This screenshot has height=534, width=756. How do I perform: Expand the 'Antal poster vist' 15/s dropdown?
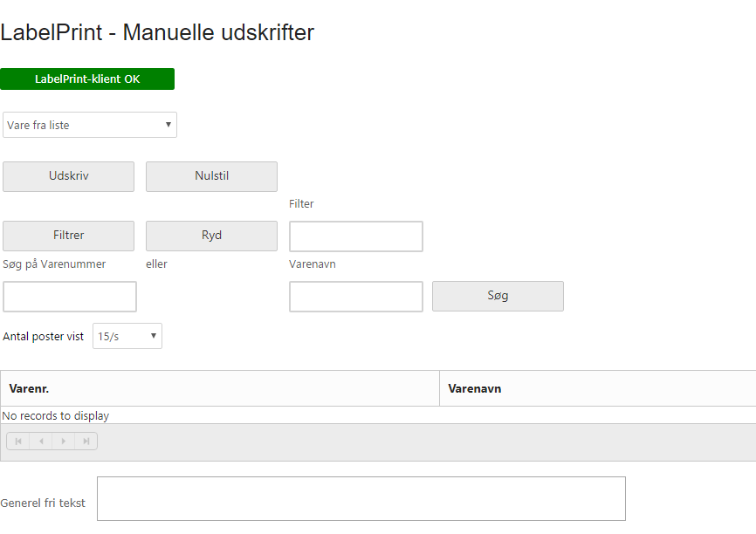click(127, 336)
